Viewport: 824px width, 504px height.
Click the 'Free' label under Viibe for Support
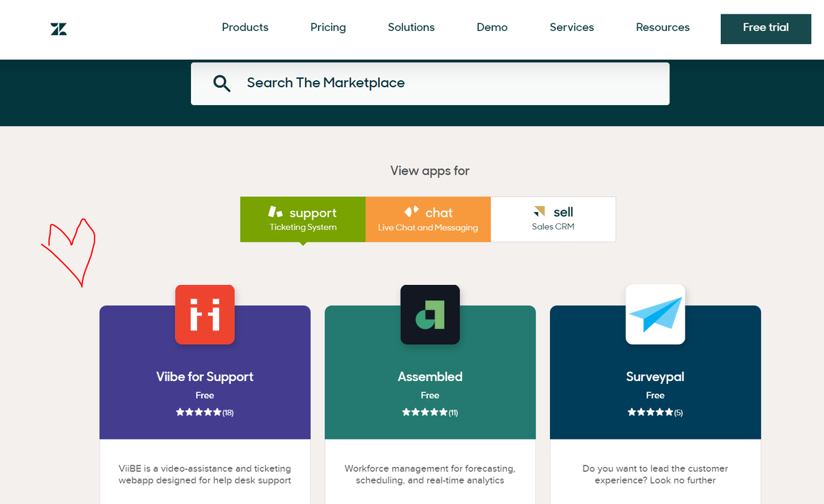(205, 396)
